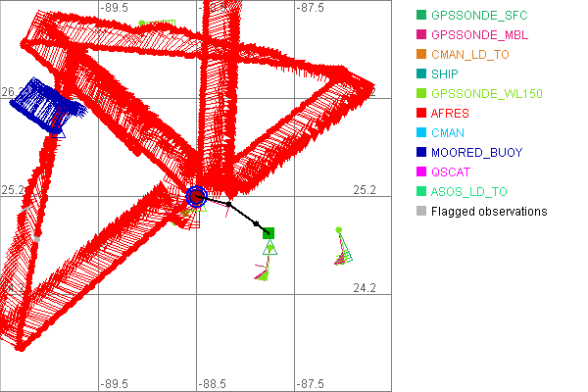Select the ASOS_LD_TO legend label

470,192
